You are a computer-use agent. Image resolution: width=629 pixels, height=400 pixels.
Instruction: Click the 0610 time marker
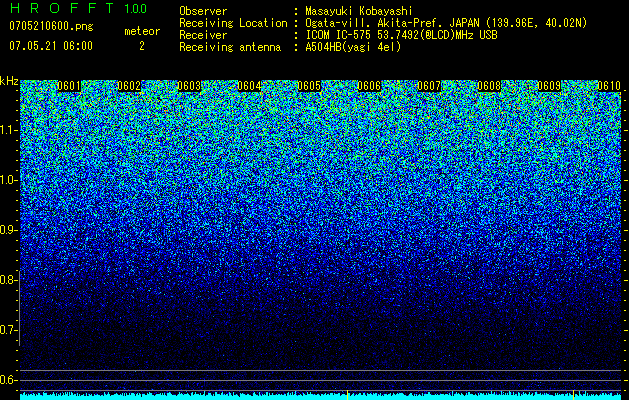tap(609, 86)
